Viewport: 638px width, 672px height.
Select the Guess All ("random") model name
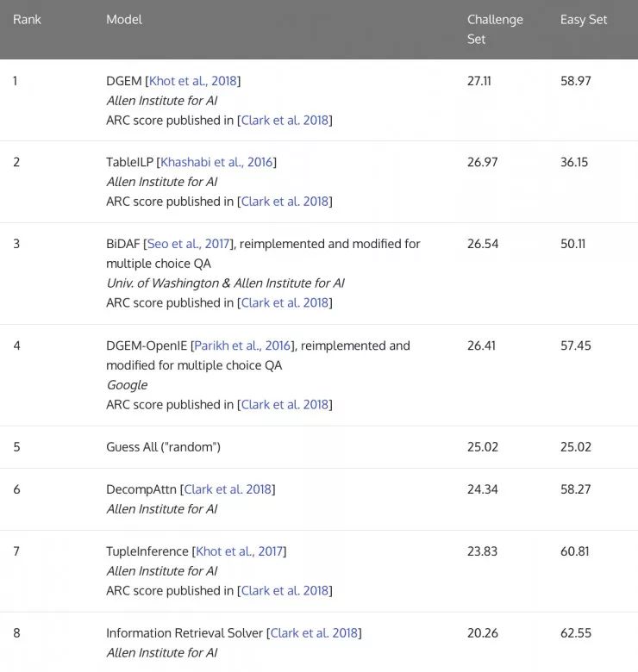pyautogui.click(x=163, y=447)
